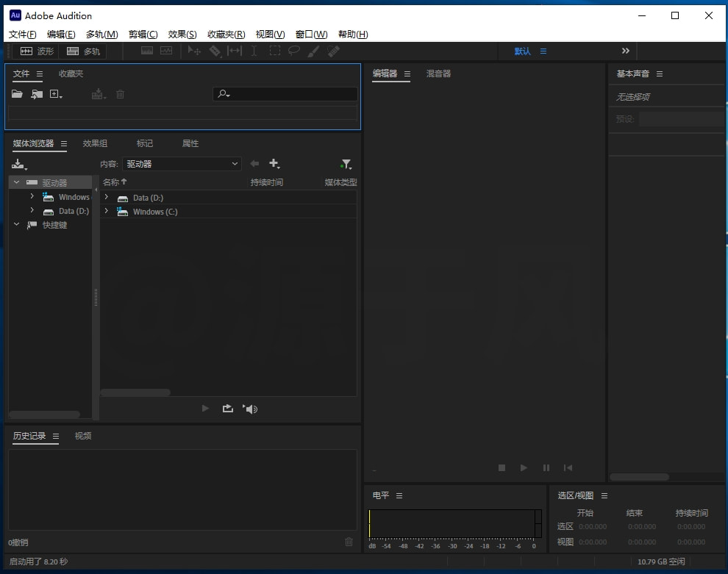Open the 历史记录 panel menu icon
728x574 pixels.
click(x=56, y=436)
